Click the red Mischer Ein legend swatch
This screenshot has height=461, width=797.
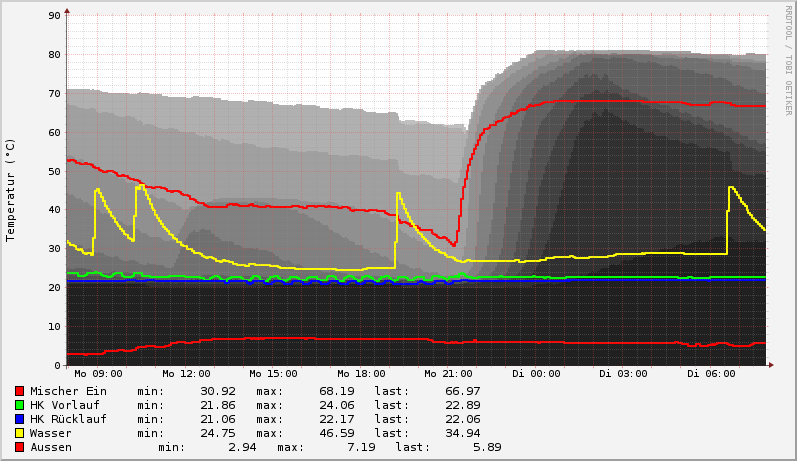pyautogui.click(x=19, y=391)
